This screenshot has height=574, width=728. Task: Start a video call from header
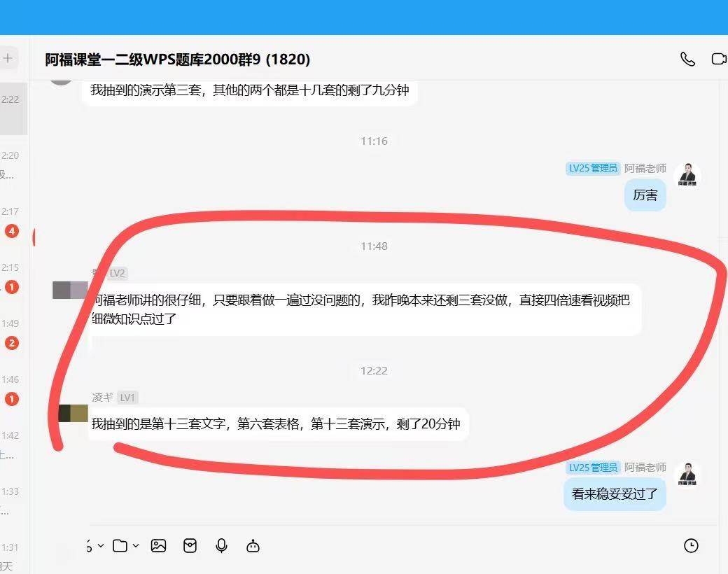pos(719,59)
